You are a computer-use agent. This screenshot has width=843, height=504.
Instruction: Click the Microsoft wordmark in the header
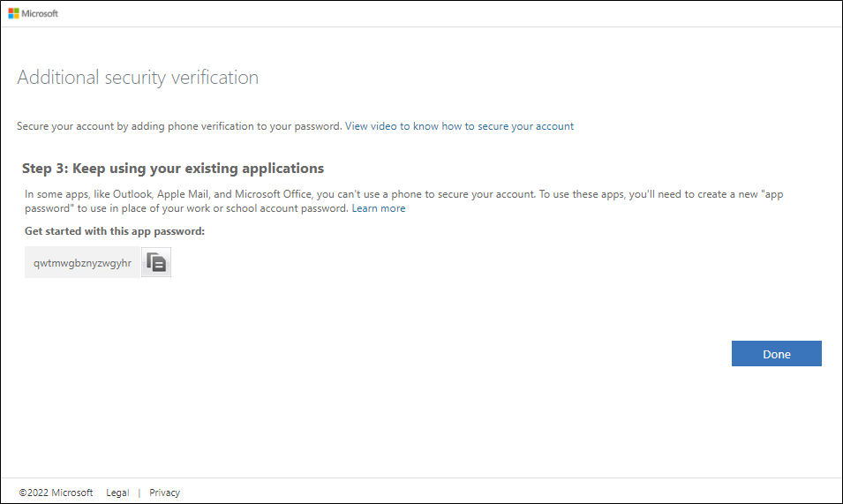click(x=41, y=13)
